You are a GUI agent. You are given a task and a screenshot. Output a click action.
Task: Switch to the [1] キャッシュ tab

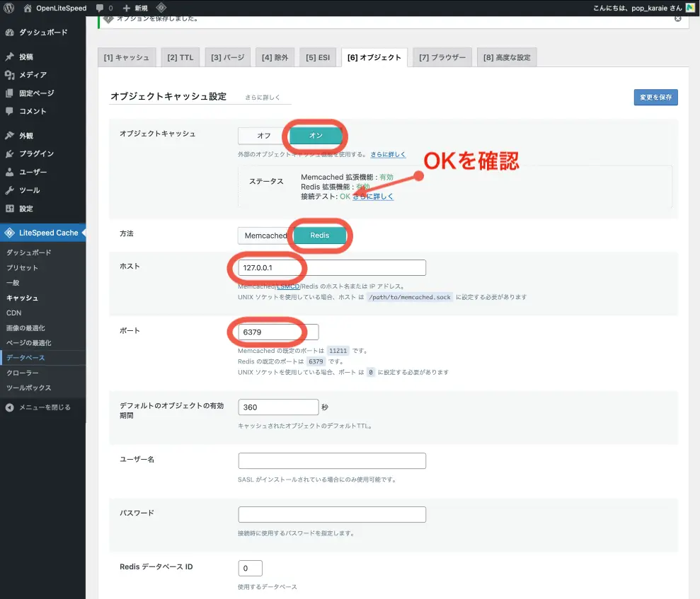point(126,57)
